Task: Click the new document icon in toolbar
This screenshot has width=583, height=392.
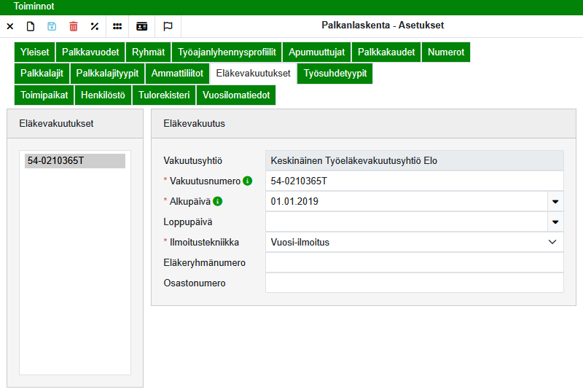Action: point(31,26)
